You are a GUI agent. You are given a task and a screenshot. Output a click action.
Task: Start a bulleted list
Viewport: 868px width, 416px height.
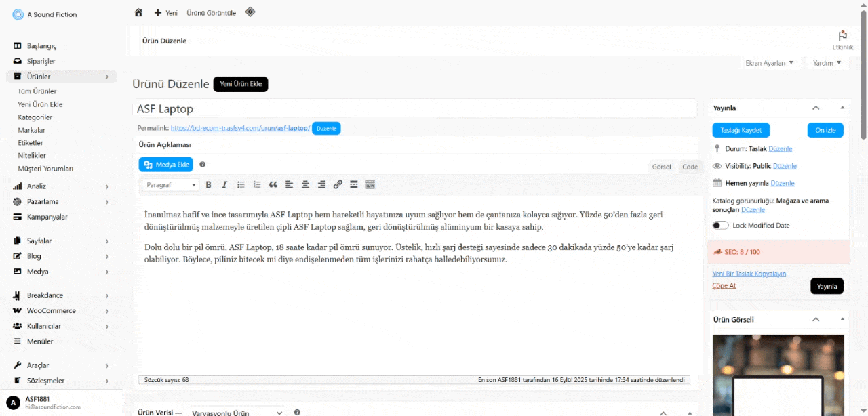click(x=241, y=184)
